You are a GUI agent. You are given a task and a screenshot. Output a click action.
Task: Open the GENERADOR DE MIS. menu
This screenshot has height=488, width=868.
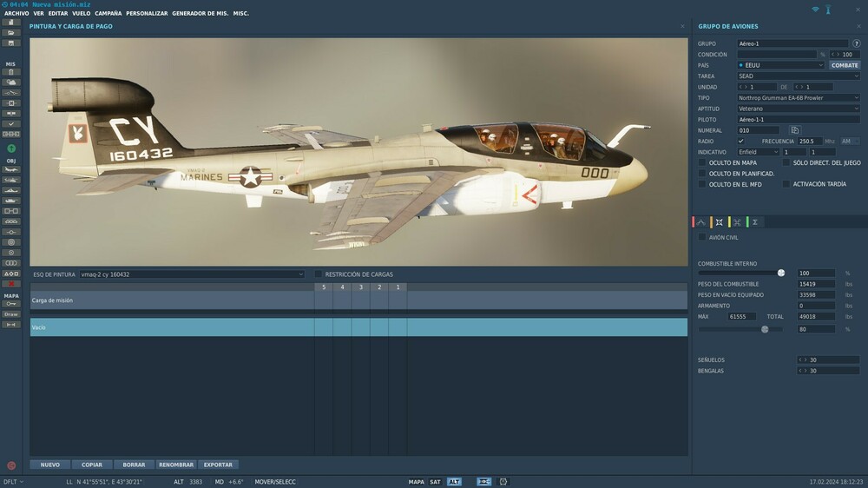click(200, 13)
